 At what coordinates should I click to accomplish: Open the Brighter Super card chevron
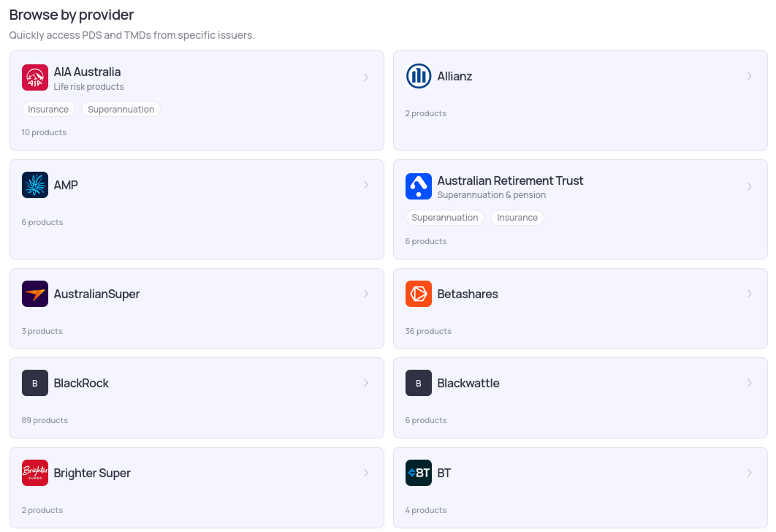366,473
